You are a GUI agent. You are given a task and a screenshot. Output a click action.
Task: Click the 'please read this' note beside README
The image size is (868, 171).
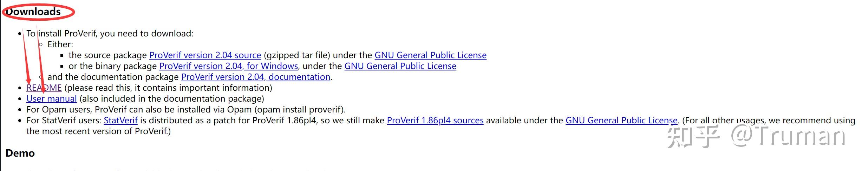tap(168, 88)
